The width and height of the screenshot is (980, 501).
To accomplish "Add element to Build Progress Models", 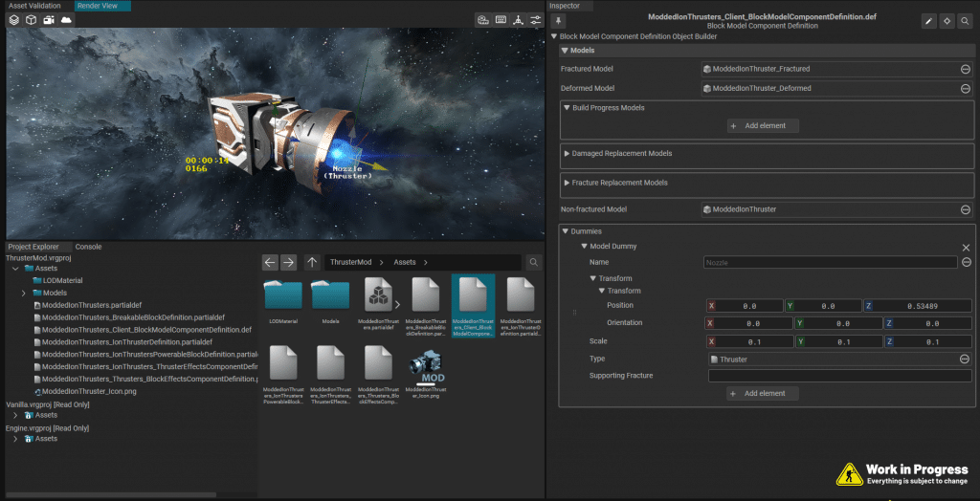I will pos(764,125).
